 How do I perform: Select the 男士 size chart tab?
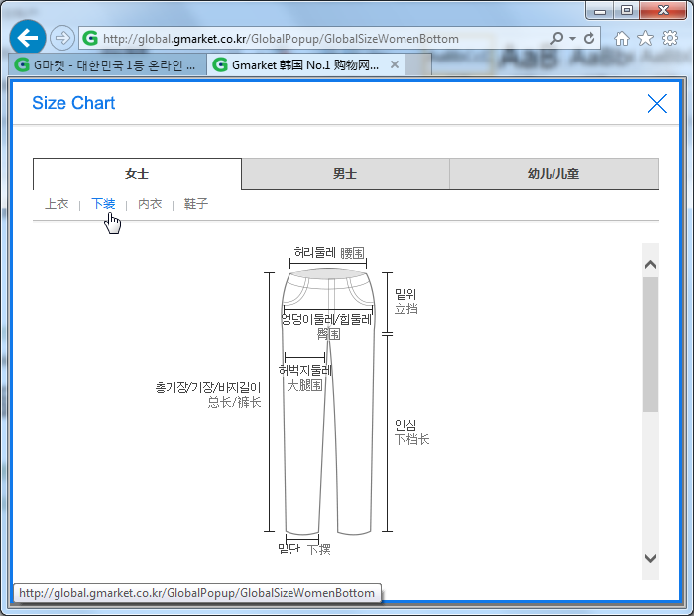coord(345,174)
